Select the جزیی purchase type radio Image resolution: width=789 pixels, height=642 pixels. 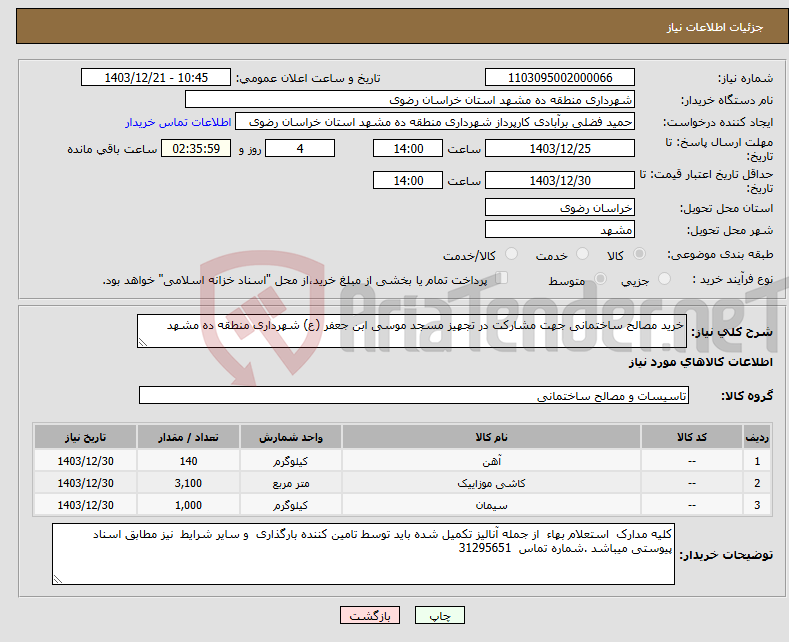[664, 278]
